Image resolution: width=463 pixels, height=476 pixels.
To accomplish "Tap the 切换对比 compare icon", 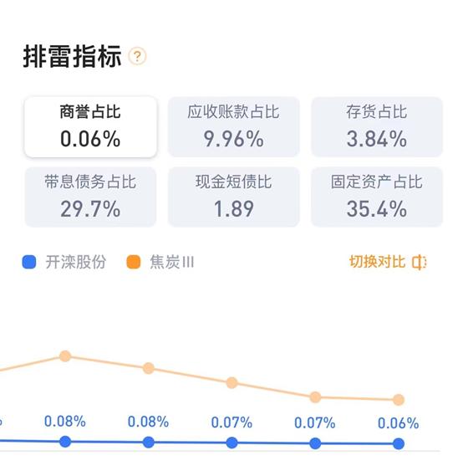I will [420, 263].
